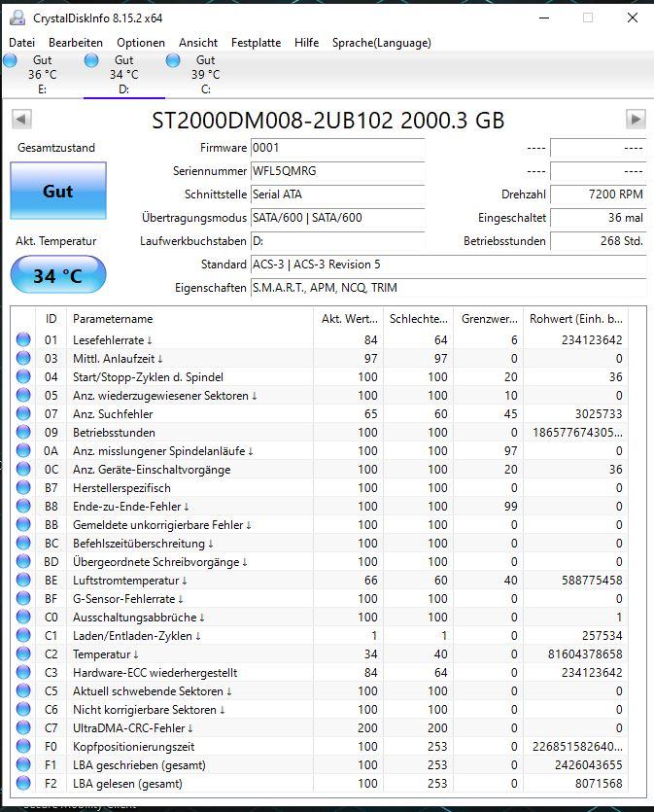Select raw value 3025733 in Suchfehler row
The height and width of the screenshot is (812, 654).
point(599,413)
